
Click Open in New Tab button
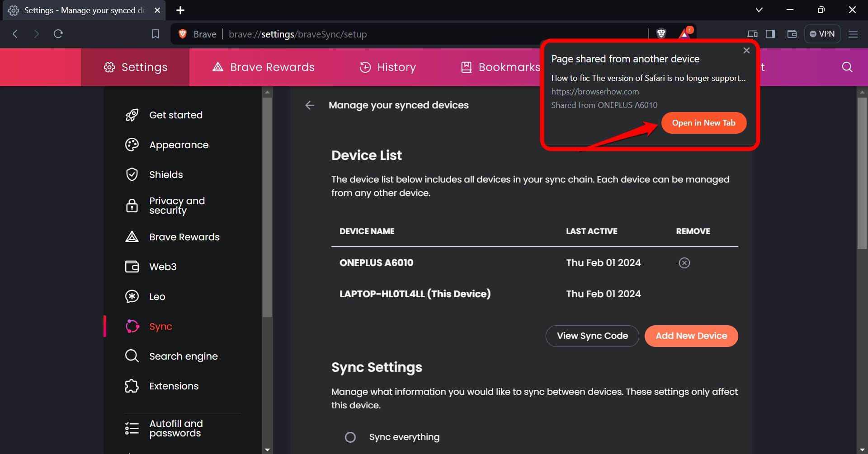click(703, 123)
